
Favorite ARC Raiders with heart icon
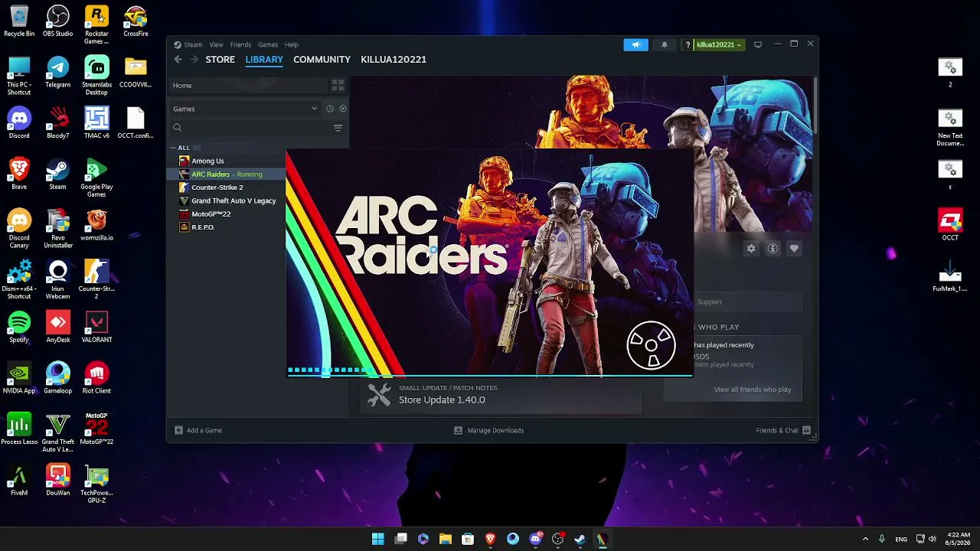[x=794, y=249]
